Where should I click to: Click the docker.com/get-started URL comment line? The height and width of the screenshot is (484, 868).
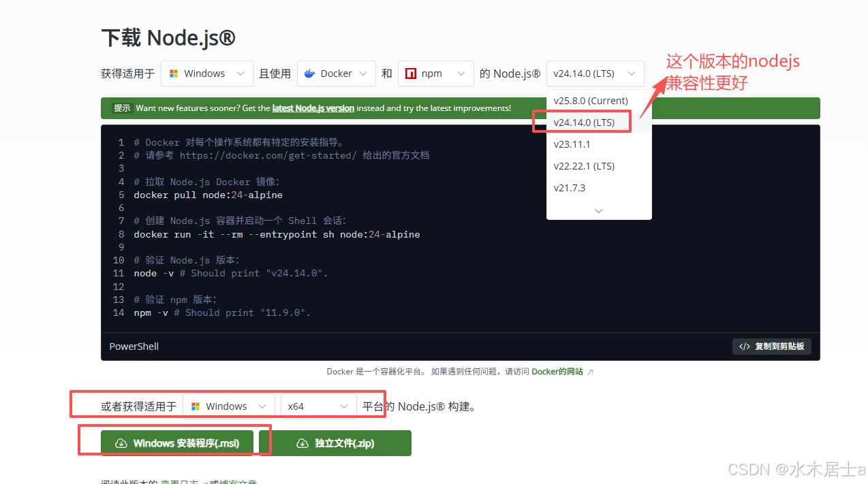281,155
